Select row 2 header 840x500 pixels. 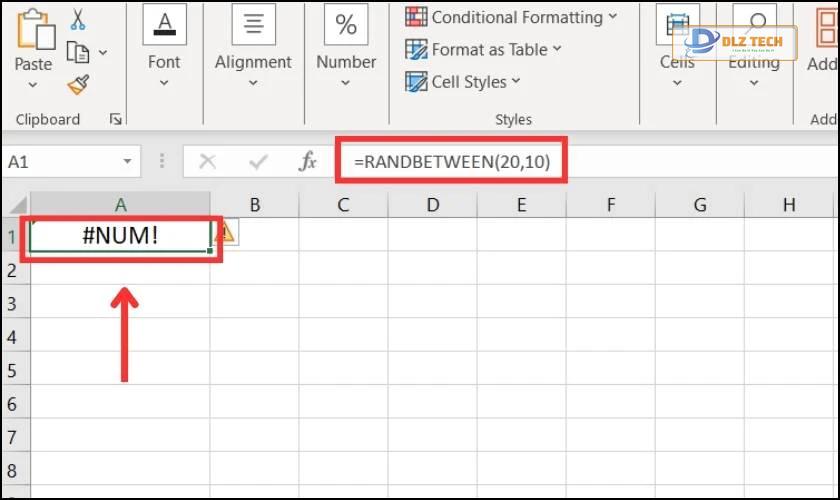(x=16, y=270)
